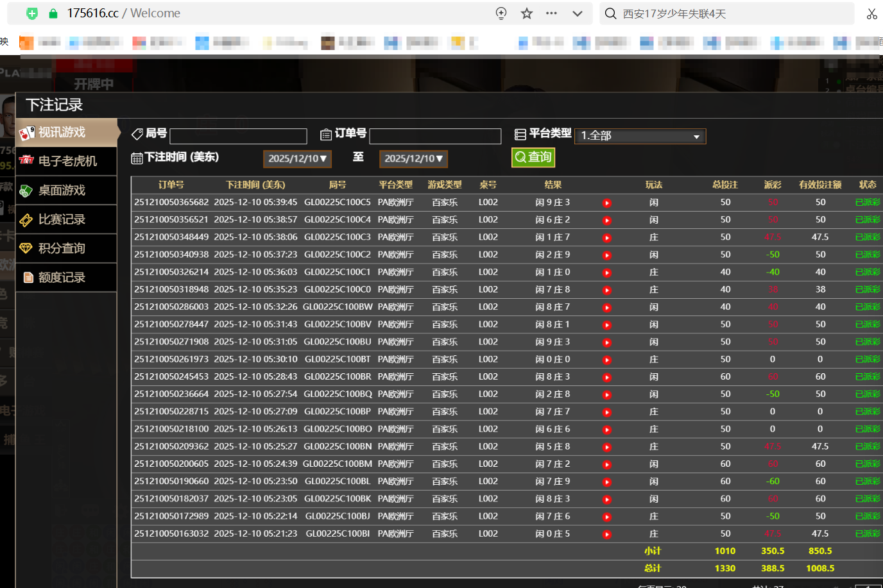883x588 pixels.
Task: Open browser more options ellipsis menu
Action: pos(551,13)
